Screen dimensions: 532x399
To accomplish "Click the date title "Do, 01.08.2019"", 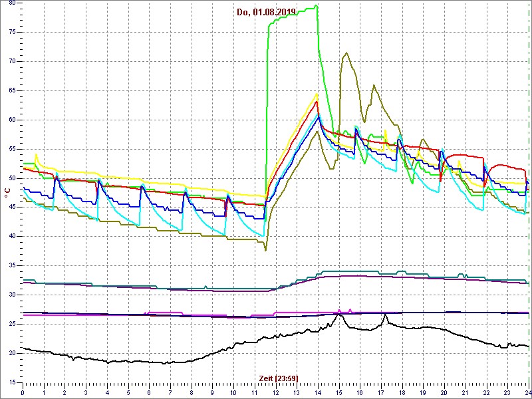I will [267, 13].
